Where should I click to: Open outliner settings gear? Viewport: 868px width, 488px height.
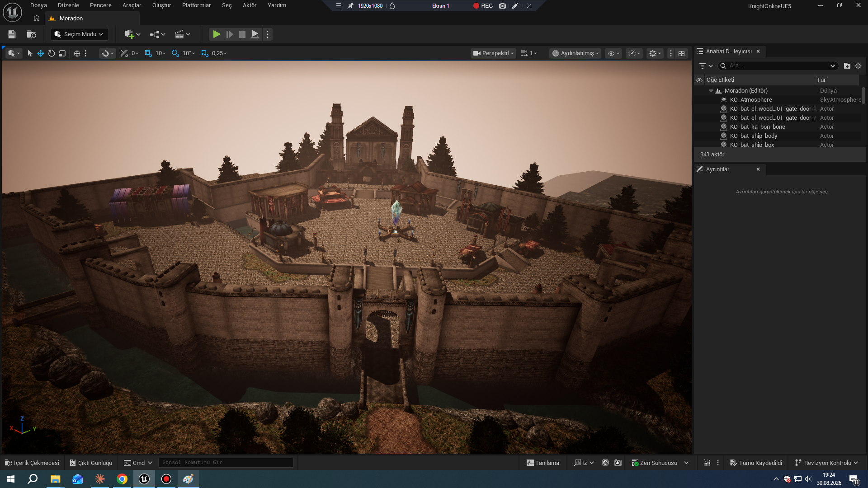pyautogui.click(x=858, y=66)
